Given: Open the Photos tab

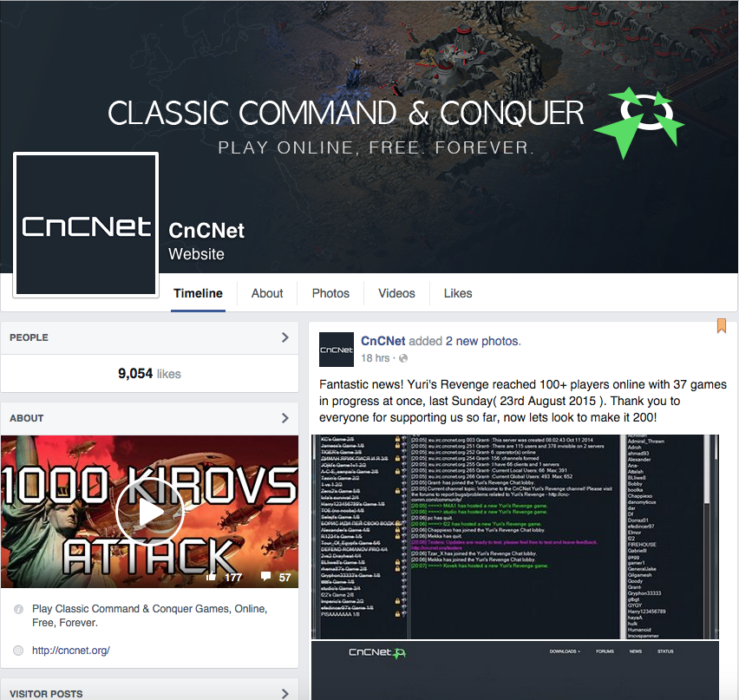Looking at the screenshot, I should pos(330,293).
